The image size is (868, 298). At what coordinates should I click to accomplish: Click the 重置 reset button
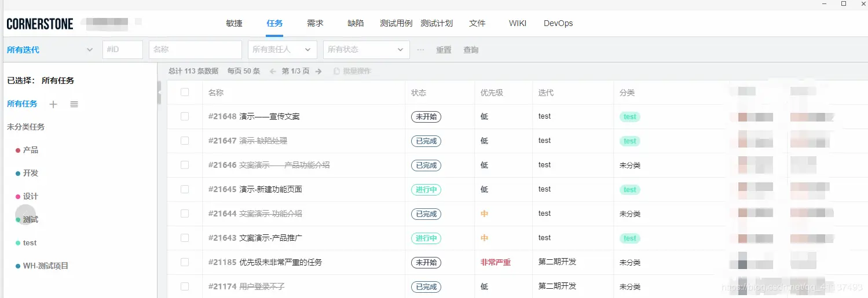444,50
